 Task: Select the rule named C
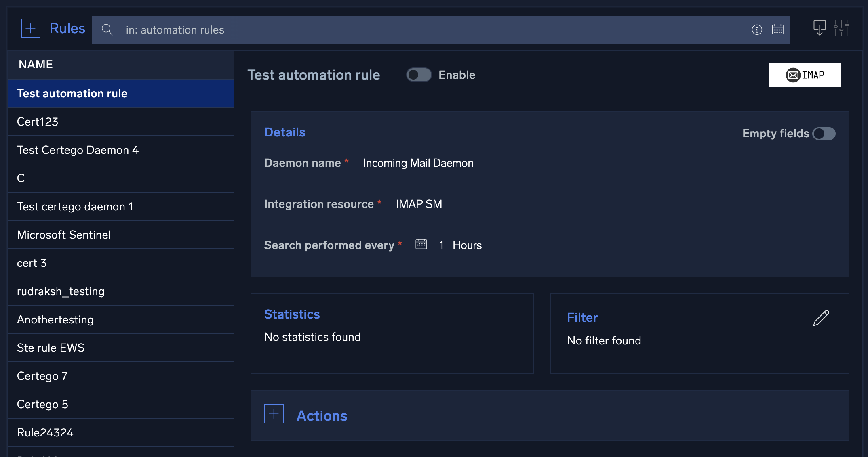click(x=121, y=178)
